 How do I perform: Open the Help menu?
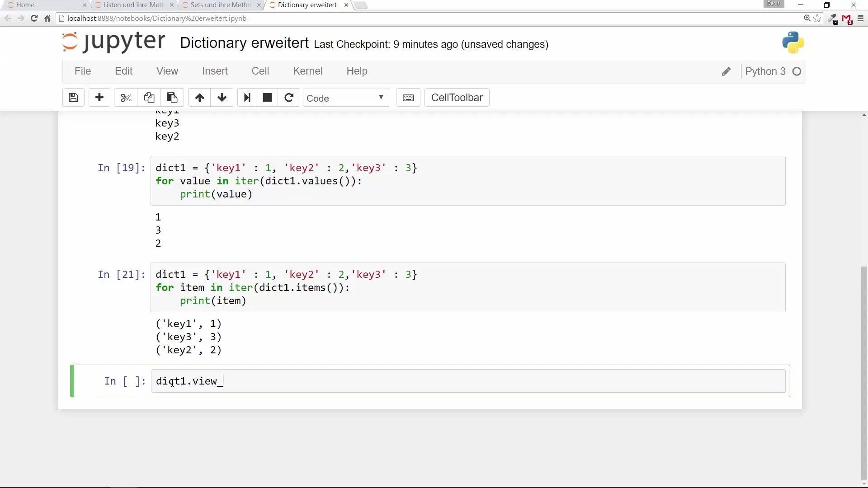point(357,71)
